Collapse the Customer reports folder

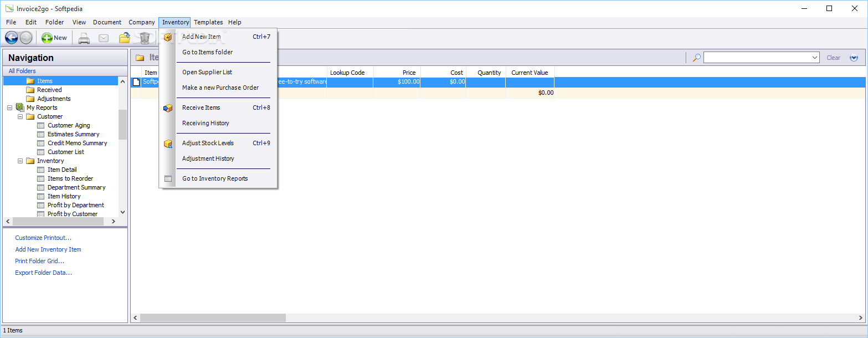(20, 116)
